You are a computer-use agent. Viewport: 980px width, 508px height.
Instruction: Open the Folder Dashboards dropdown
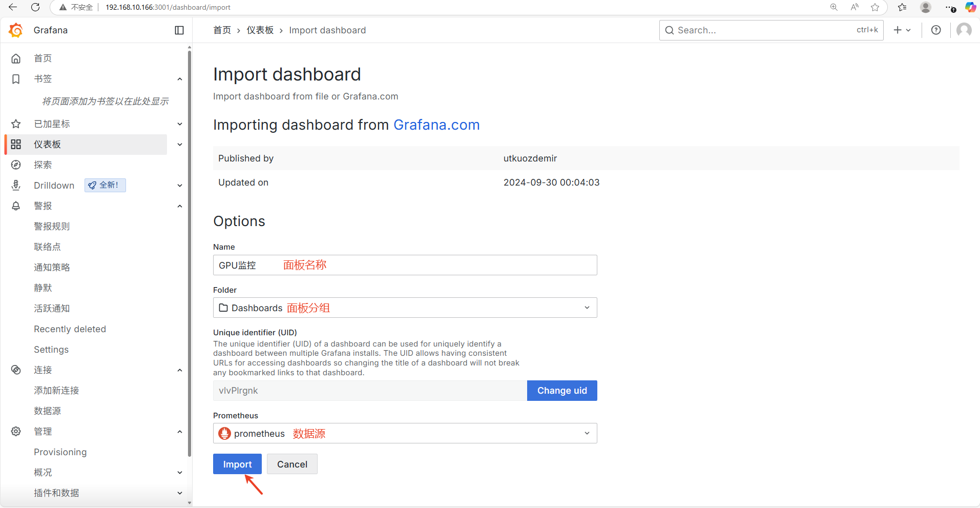pyautogui.click(x=405, y=308)
